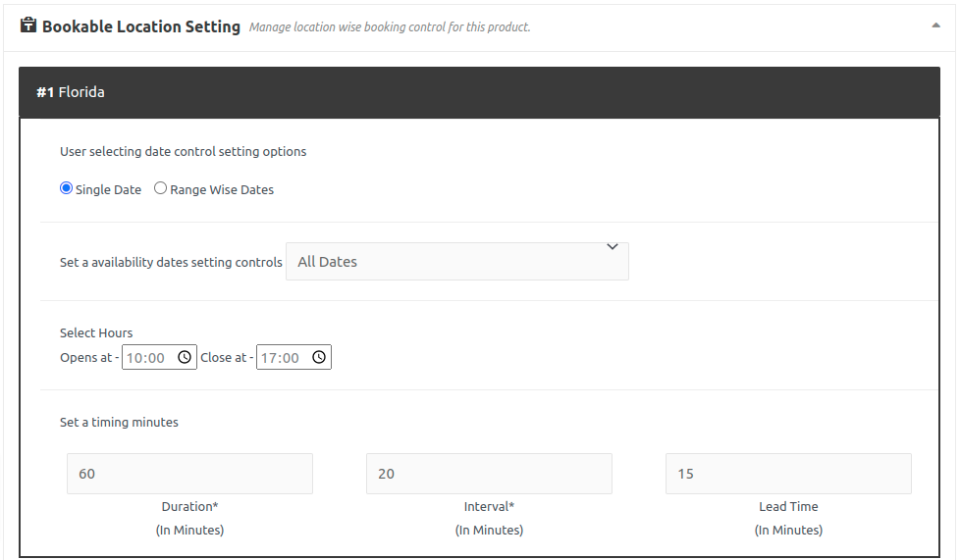The width and height of the screenshot is (960, 560).
Task: Focus the Lead Time field showing 15
Action: click(788, 474)
